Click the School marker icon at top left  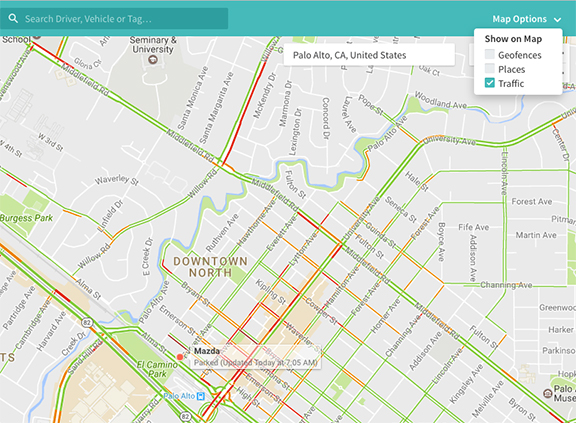[x=36, y=37]
